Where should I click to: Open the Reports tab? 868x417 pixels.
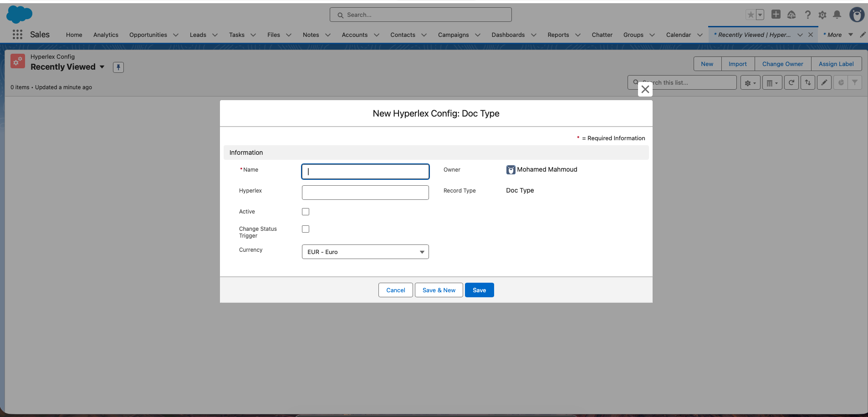558,35
